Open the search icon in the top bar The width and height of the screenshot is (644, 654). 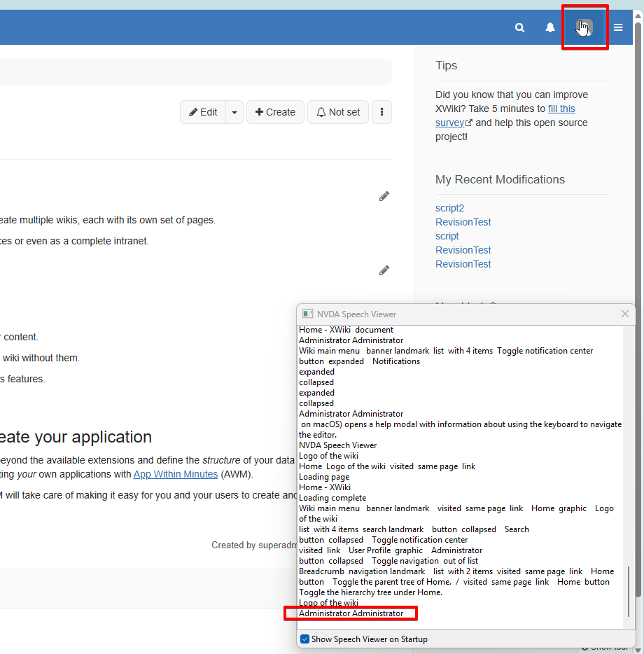click(x=519, y=27)
